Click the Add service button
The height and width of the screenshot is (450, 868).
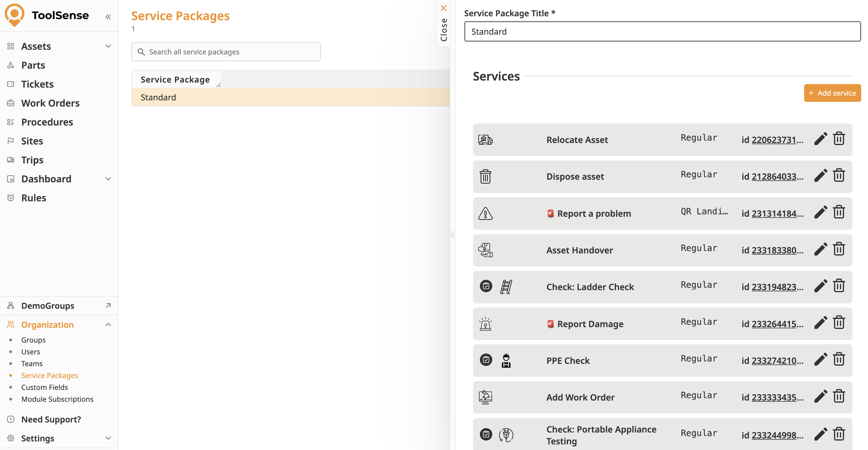832,93
